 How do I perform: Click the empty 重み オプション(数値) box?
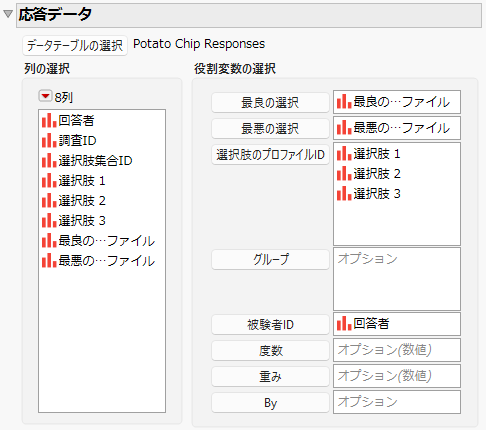(397, 376)
